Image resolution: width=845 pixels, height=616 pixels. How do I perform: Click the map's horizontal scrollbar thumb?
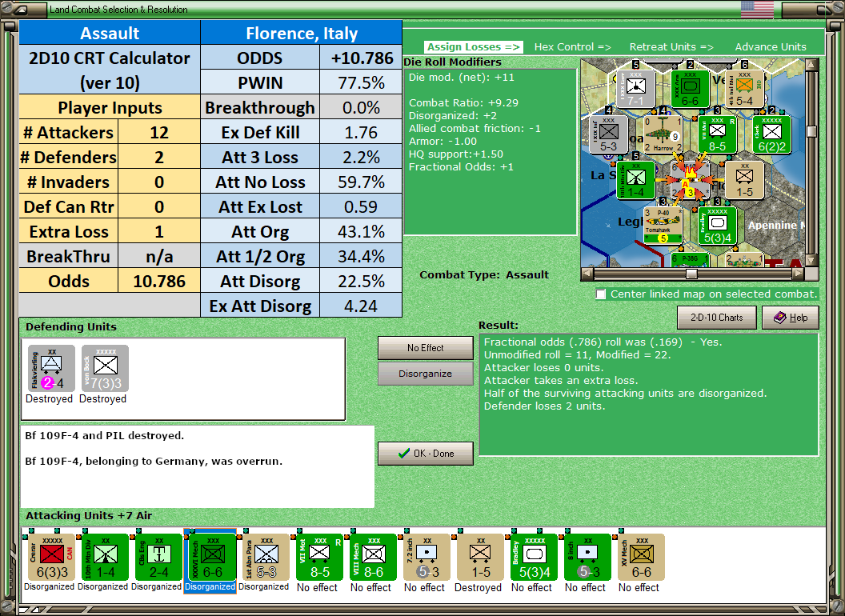click(691, 274)
